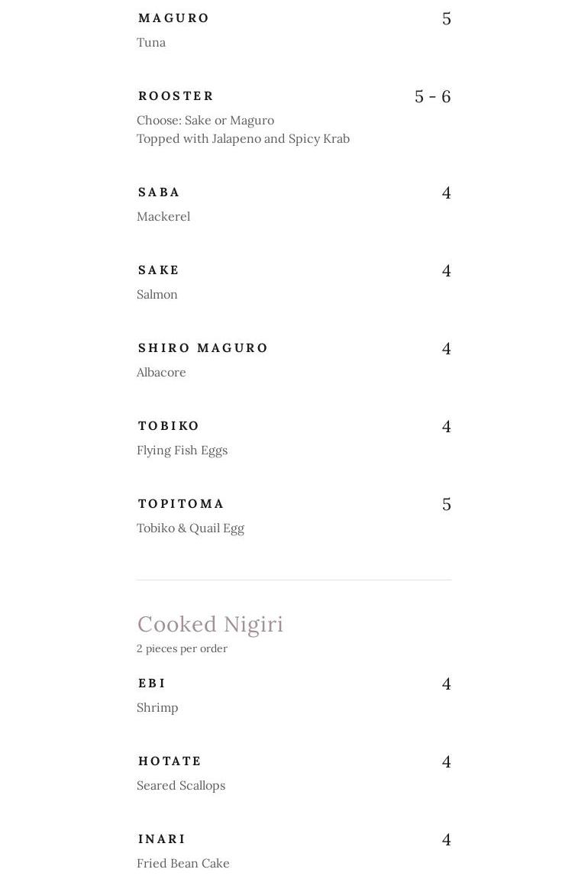
Task: Click the Albacore description text
Action: [161, 372]
